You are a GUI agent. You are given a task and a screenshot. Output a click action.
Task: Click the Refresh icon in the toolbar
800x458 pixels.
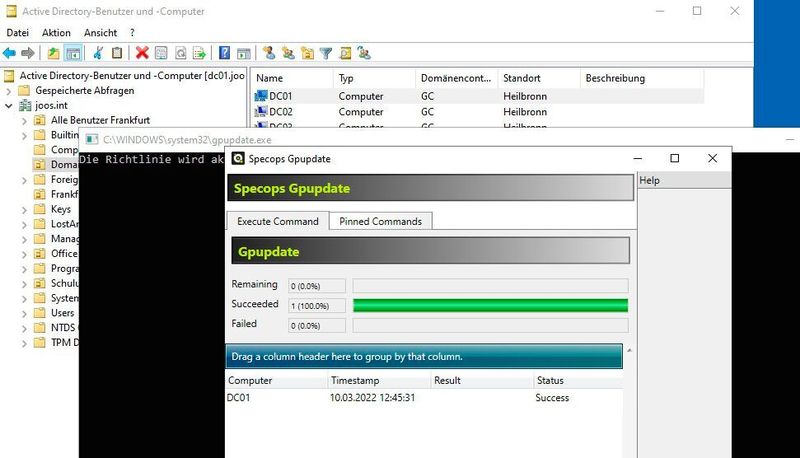pos(181,53)
